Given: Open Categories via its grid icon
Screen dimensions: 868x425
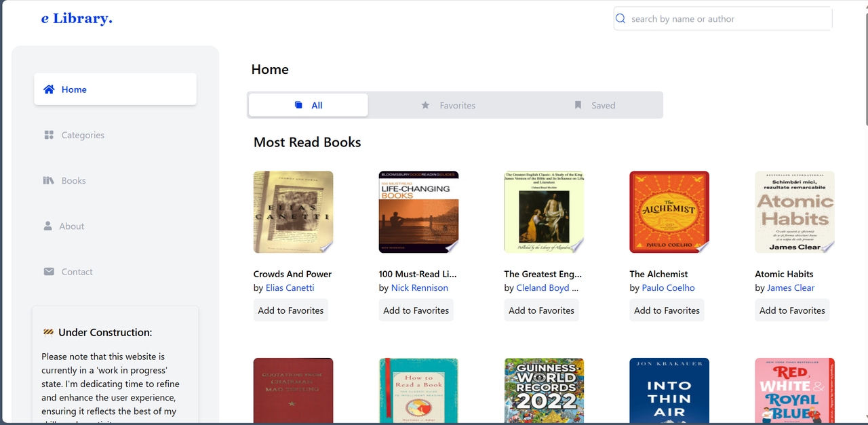Looking at the screenshot, I should [49, 135].
